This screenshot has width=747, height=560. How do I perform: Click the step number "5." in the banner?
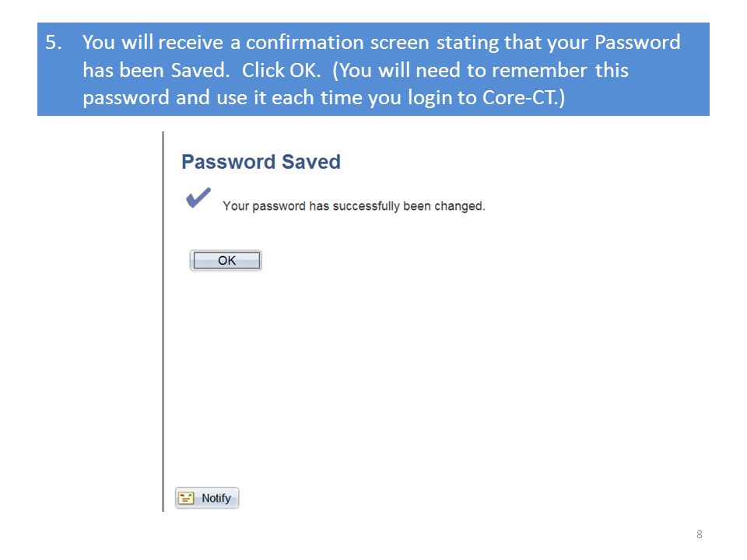54,42
